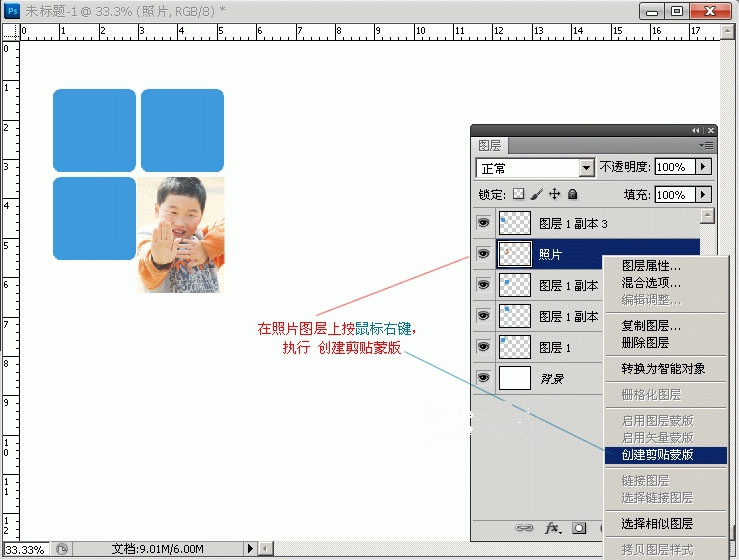
Task: Click the lock image pixels brush icon
Action: (x=536, y=194)
